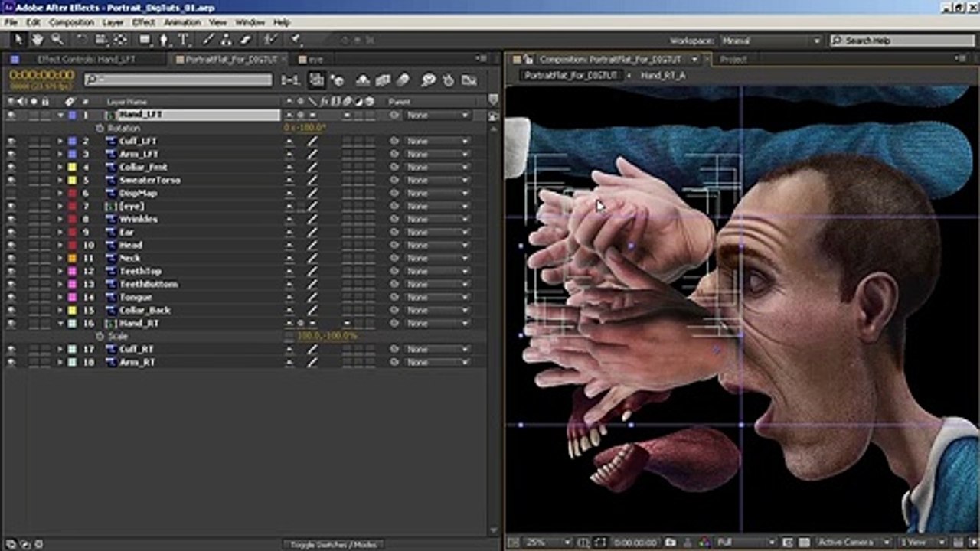
Task: Open the Layer menu
Action: tap(113, 23)
